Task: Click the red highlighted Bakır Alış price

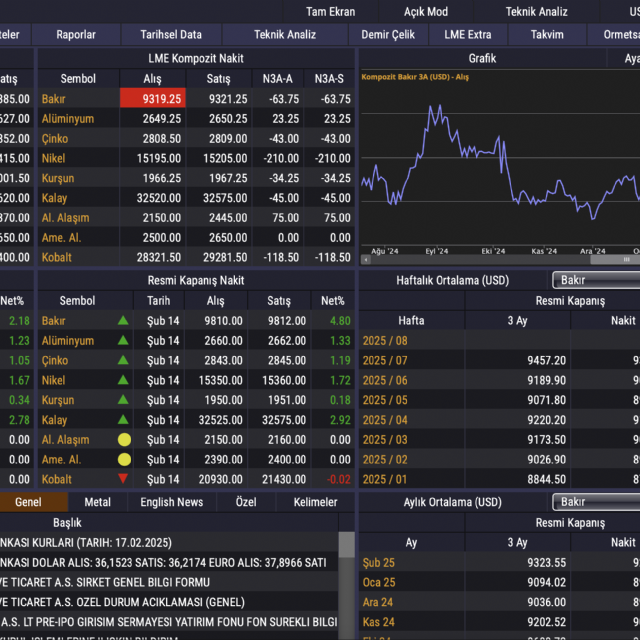Action: pos(152,99)
